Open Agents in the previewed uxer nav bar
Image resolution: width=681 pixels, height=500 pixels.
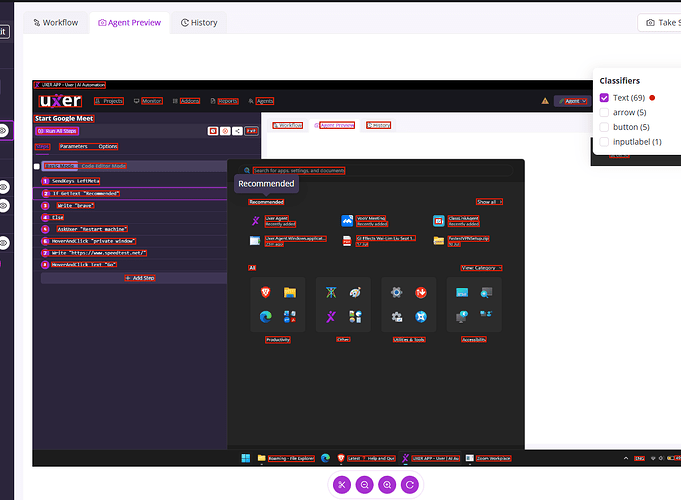[x=261, y=101]
